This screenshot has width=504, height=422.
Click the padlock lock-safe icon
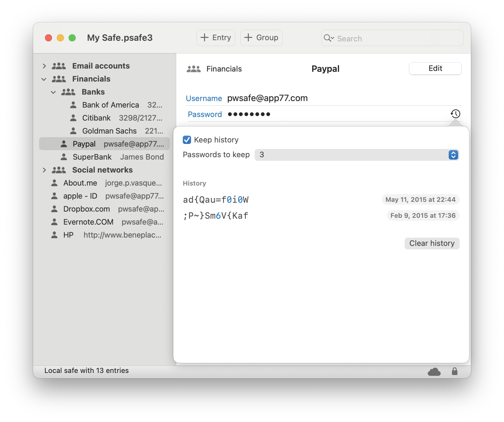455,371
